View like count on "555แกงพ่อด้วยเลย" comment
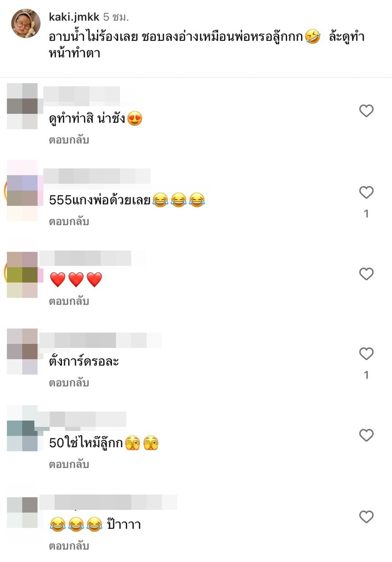The height and width of the screenshot is (562, 392). coord(366,214)
